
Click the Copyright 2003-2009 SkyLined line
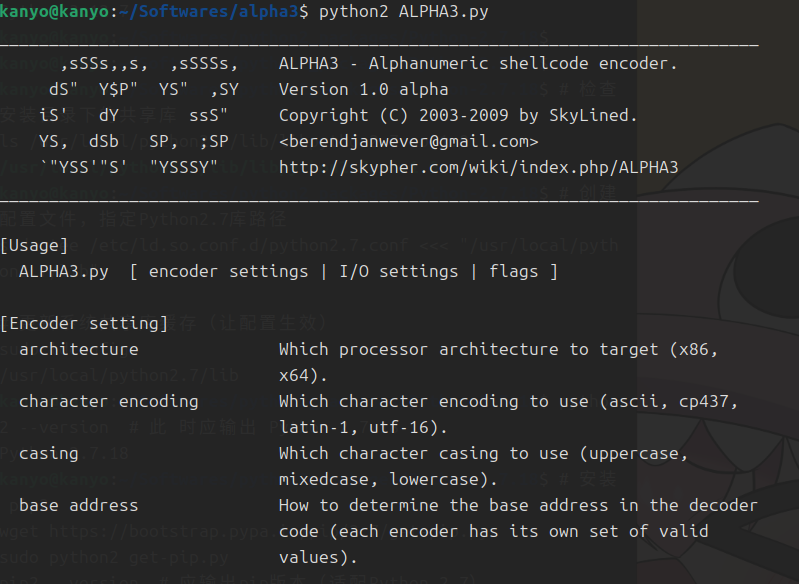(458, 115)
